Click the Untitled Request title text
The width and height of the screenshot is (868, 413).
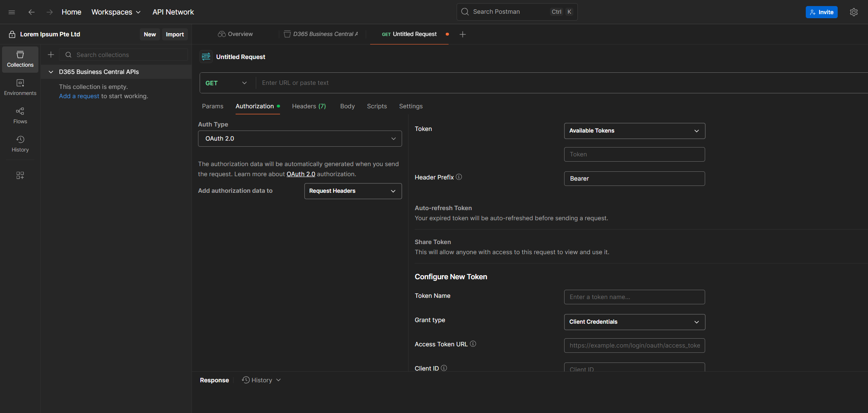241,57
